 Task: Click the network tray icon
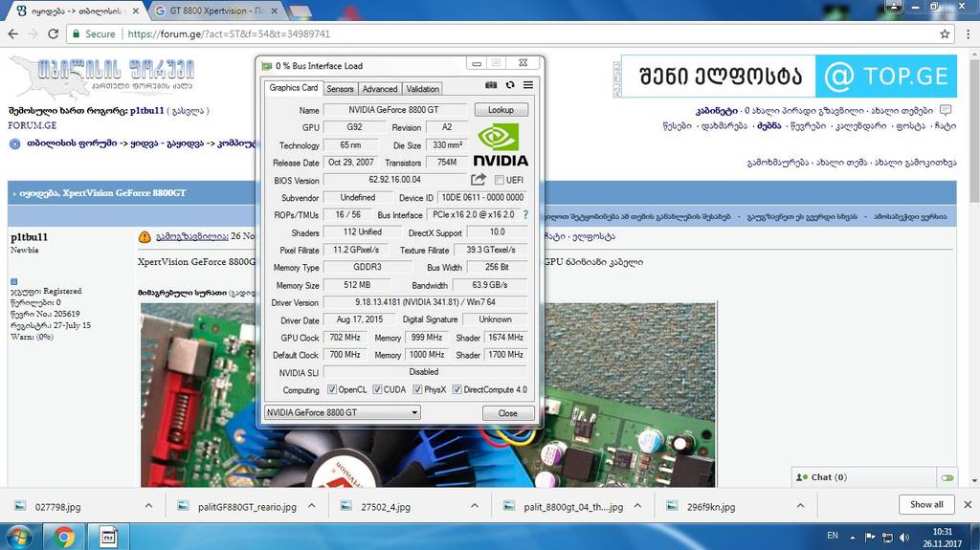[x=887, y=537]
